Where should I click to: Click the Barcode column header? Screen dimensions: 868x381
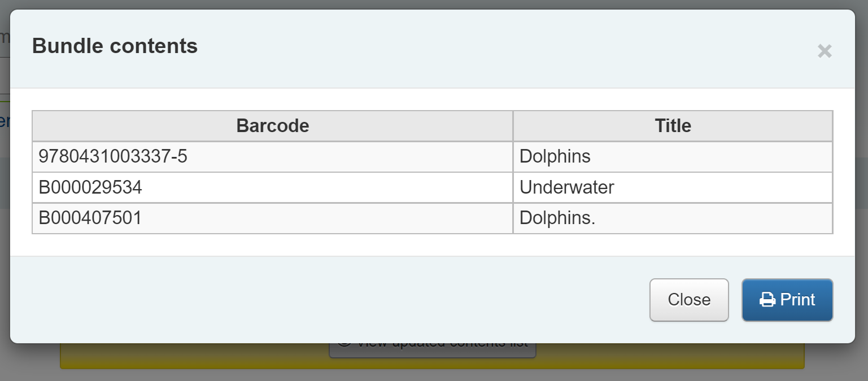click(x=273, y=125)
